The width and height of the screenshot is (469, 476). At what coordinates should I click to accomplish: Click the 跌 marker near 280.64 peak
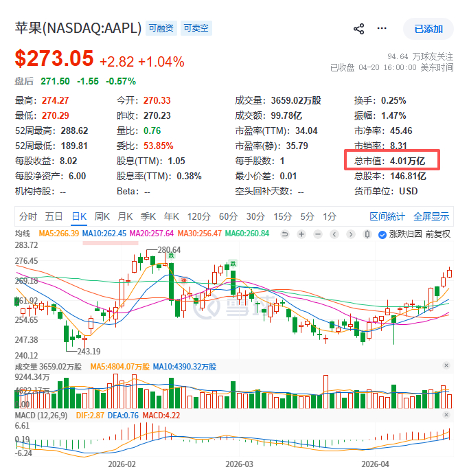pos(171,256)
